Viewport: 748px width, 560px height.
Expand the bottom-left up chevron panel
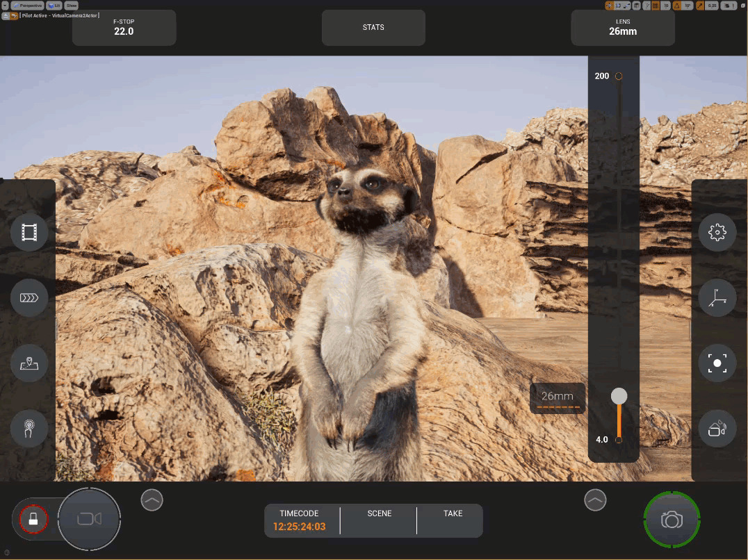(152, 500)
